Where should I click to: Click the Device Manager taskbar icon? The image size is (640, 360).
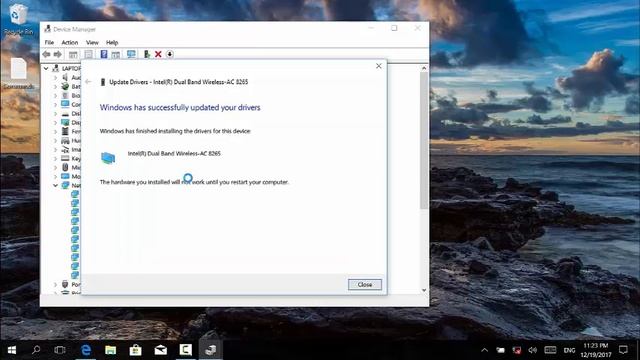pyautogui.click(x=211, y=350)
